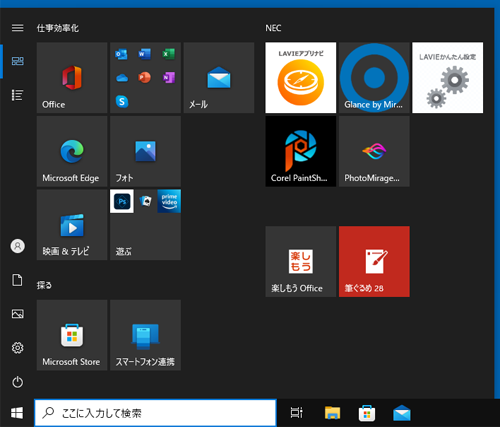500x427 pixels.
Task: Open Task View on the taskbar
Action: tap(297, 413)
